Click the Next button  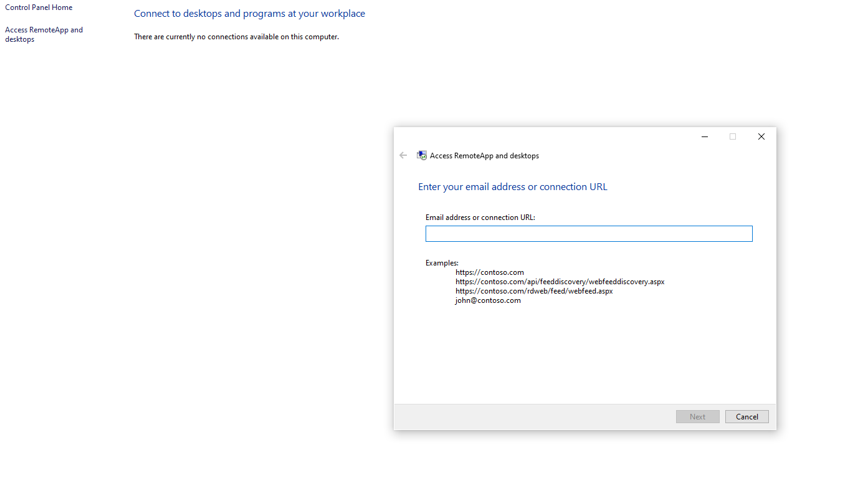(x=698, y=416)
